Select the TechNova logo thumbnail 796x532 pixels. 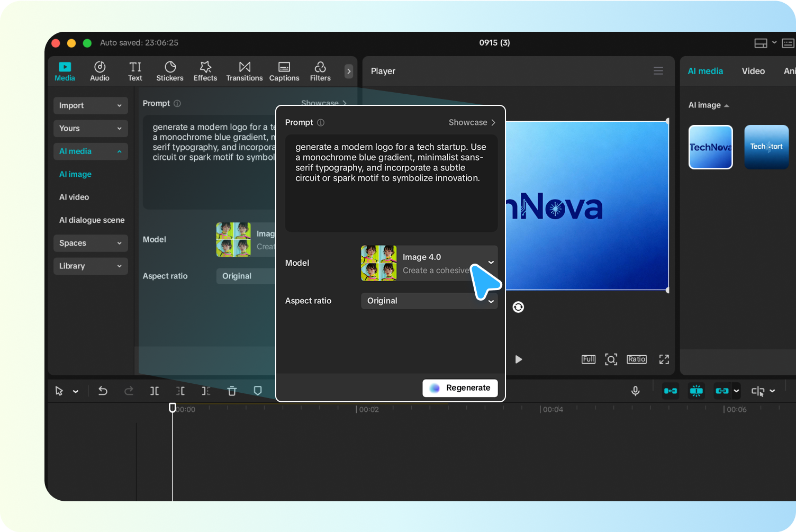coord(711,147)
